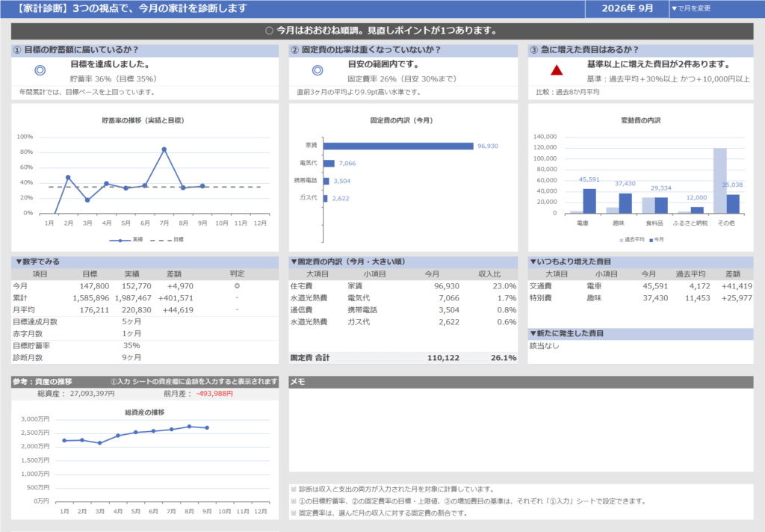765x532 pixels.
Task: Click the ◎ icon beside 目安の範囲内です
Action: pyautogui.click(x=318, y=70)
